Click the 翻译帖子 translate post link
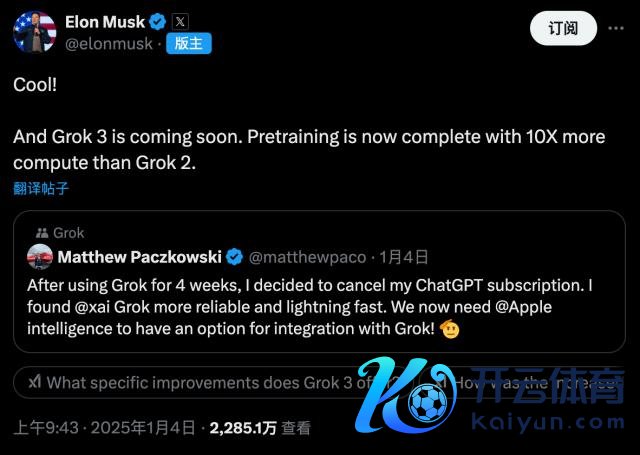The image size is (640, 455). [x=41, y=188]
